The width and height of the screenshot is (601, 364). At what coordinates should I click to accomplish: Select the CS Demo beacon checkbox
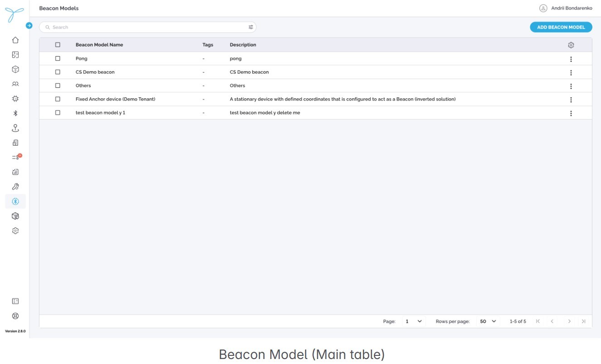58,72
